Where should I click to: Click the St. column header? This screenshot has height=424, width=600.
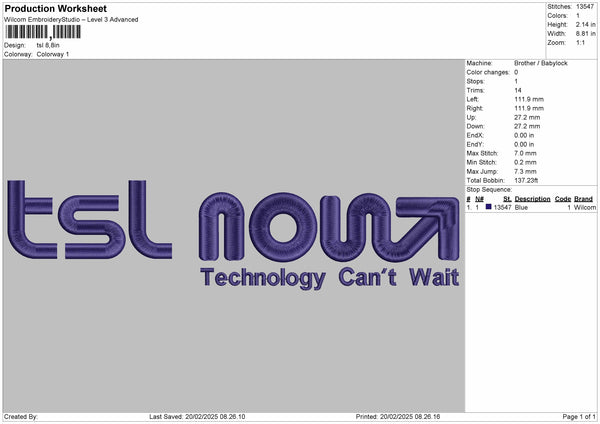tap(507, 199)
